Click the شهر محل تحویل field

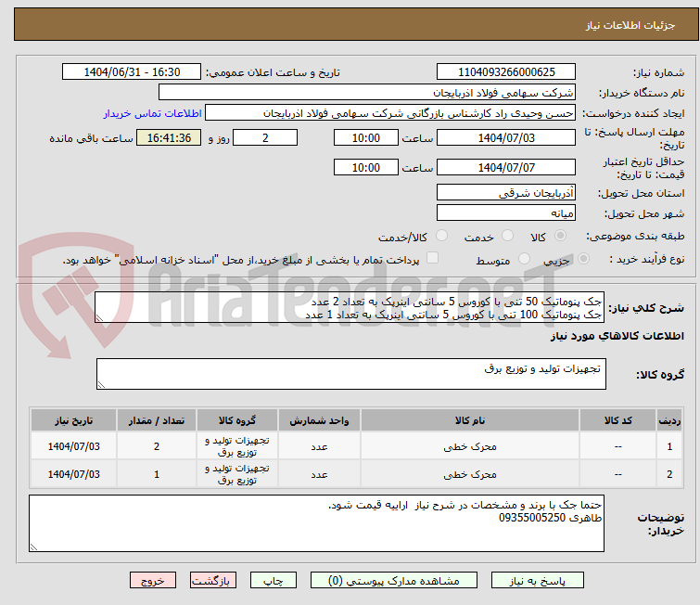pos(505,213)
